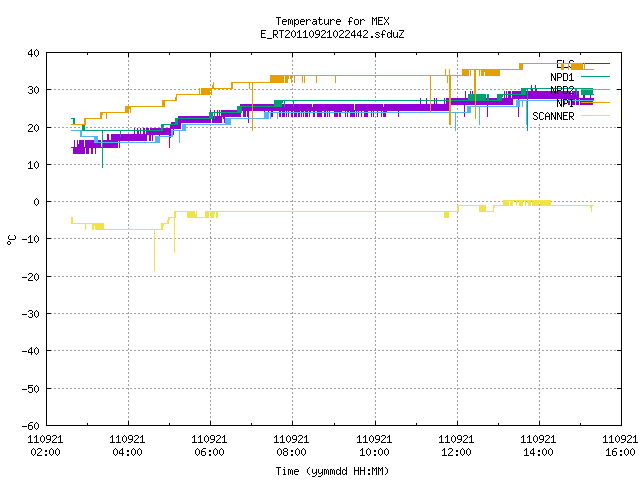The image size is (640, 480).
Task: Click the x-axis tick label '110921 02:00'
Action: coord(45,445)
